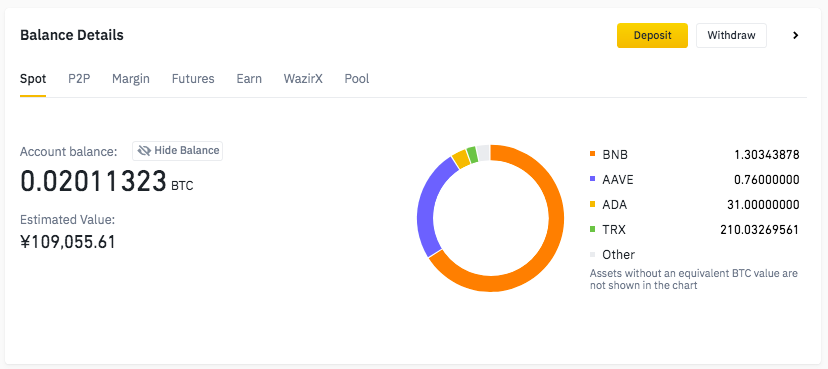Toggle the Hide Balance button
828x369 pixels.
177,150
